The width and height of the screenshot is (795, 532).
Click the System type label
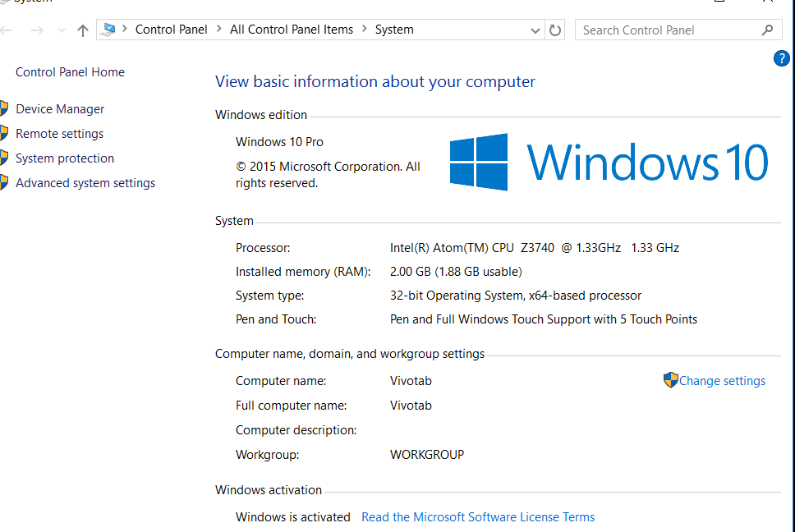tap(269, 296)
